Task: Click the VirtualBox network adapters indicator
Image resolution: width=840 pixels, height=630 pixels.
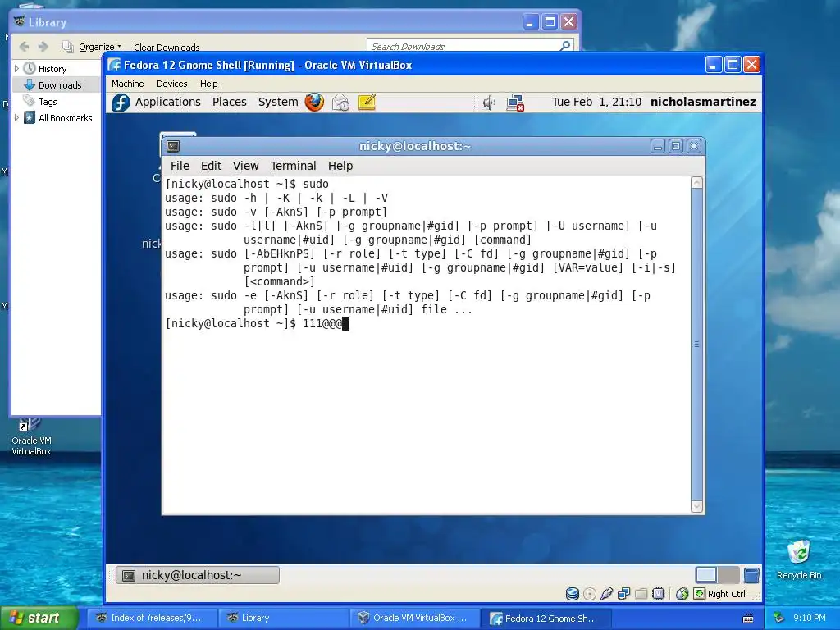Action: coord(623,594)
